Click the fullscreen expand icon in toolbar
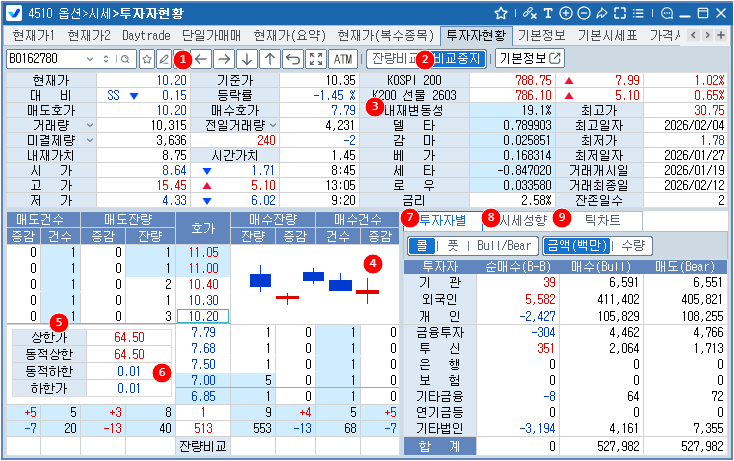 316,58
